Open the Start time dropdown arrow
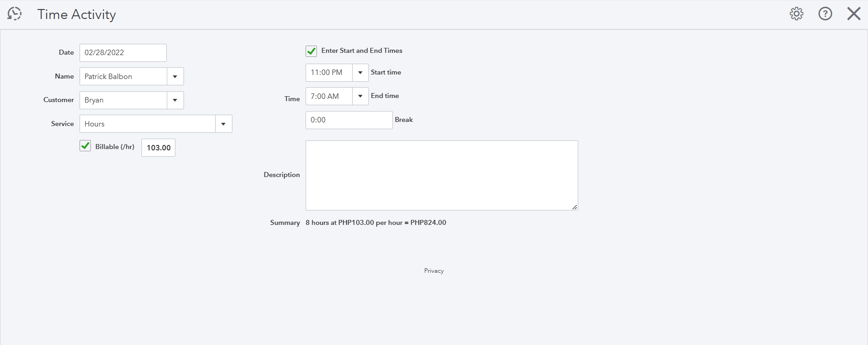Viewport: 868px width, 345px height. point(360,73)
